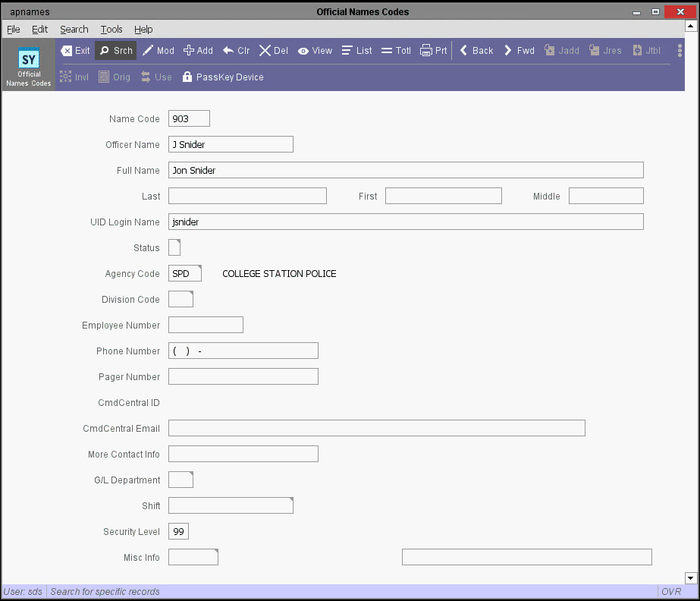700x601 pixels.
Task: Select the Mod pencil tool
Action: [x=159, y=51]
